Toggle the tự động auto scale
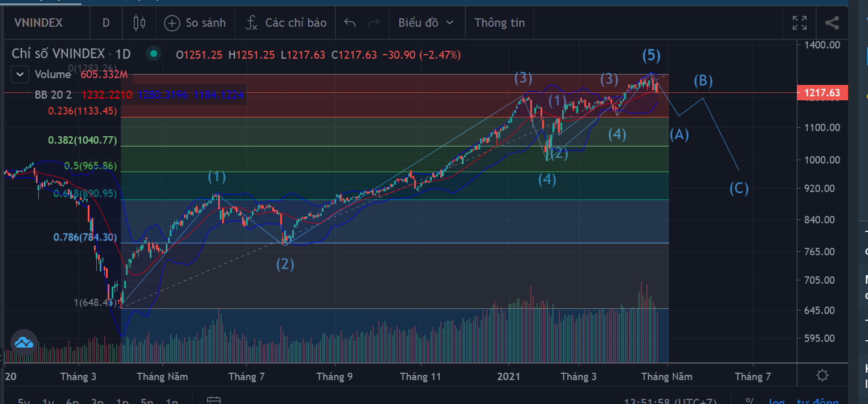 (817, 401)
